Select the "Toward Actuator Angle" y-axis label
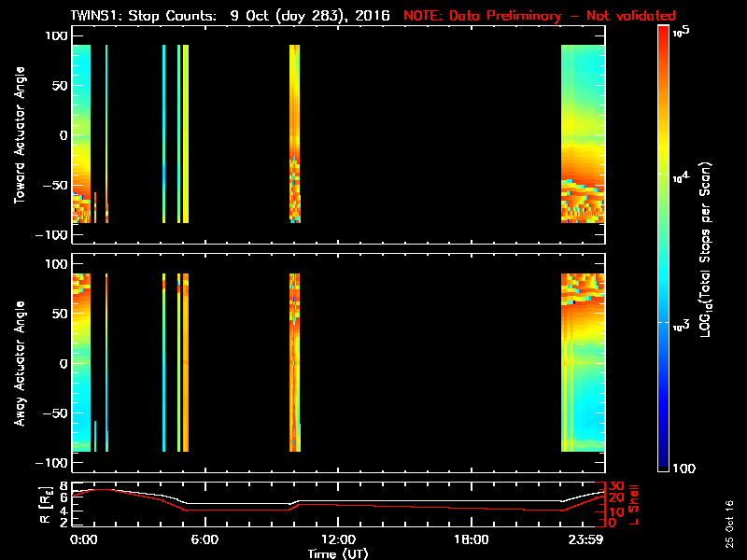This screenshot has width=747, height=560. click(x=18, y=135)
